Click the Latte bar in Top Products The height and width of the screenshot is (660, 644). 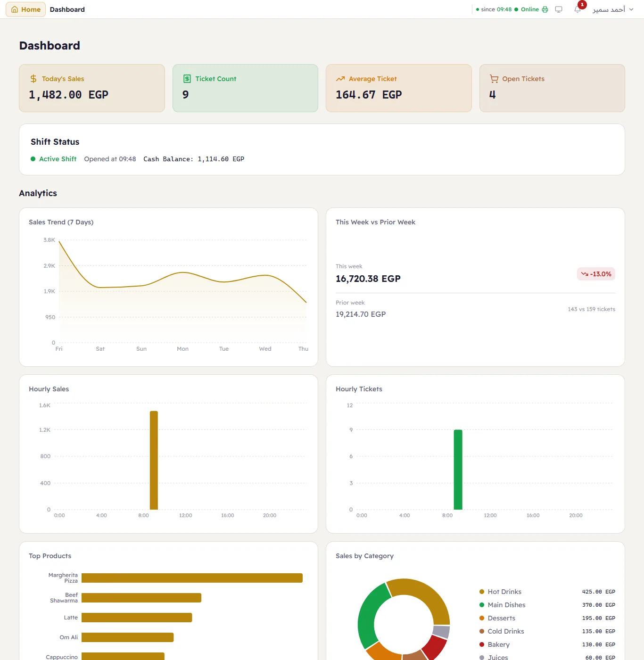[137, 618]
